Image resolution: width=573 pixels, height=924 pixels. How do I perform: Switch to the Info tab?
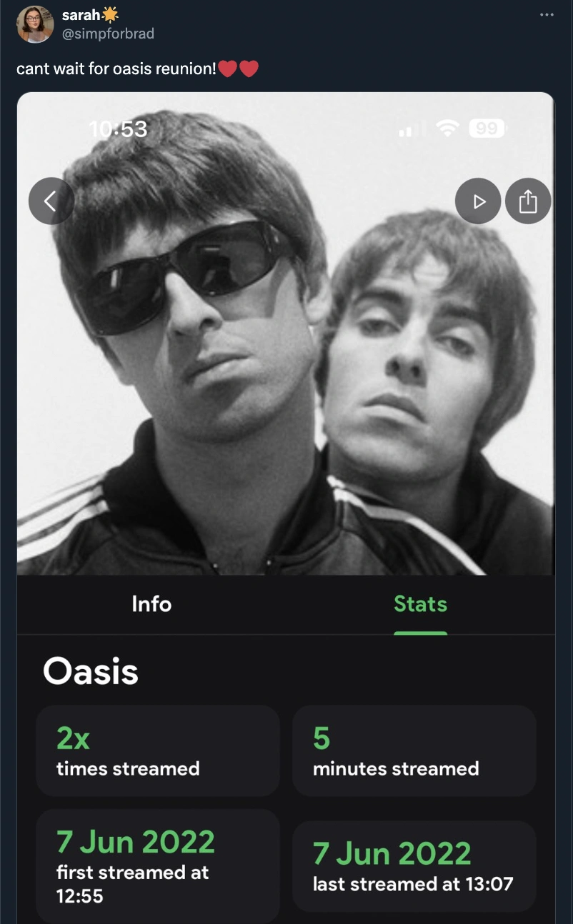coord(151,604)
